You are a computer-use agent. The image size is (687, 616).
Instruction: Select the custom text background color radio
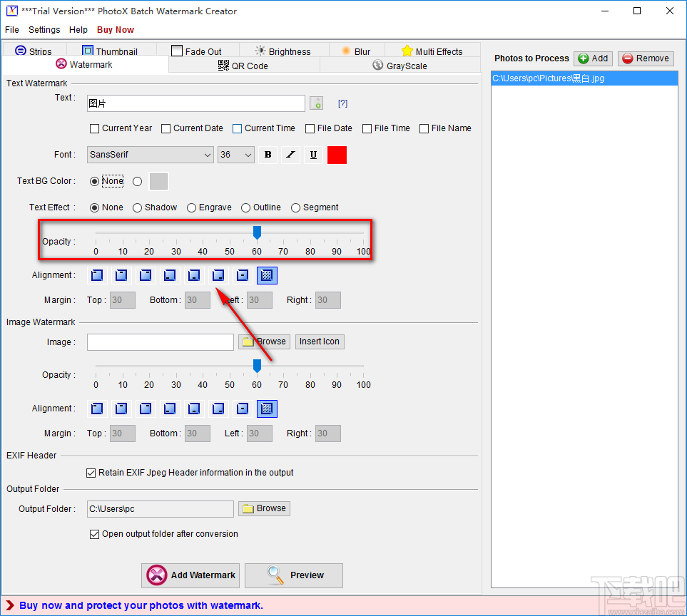[x=138, y=181]
